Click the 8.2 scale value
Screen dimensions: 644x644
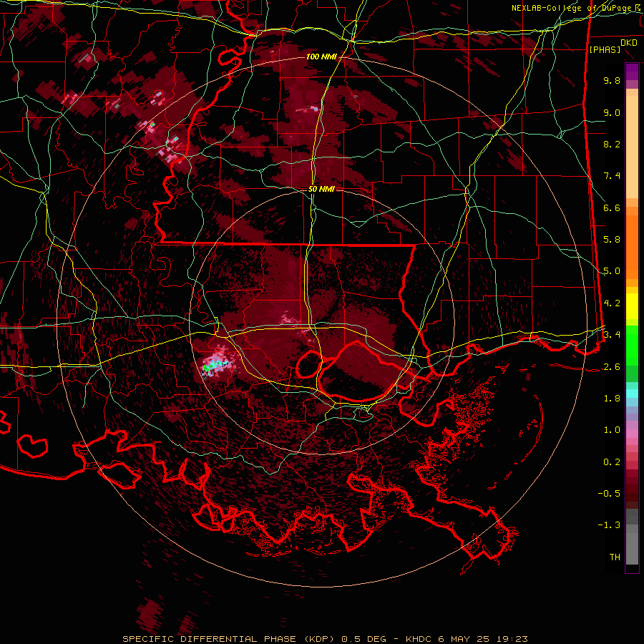point(612,144)
